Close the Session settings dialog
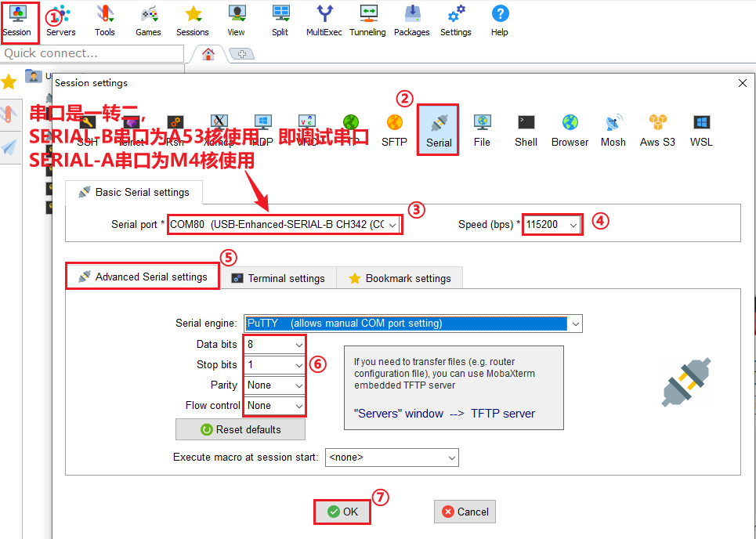The width and height of the screenshot is (756, 539). [743, 83]
